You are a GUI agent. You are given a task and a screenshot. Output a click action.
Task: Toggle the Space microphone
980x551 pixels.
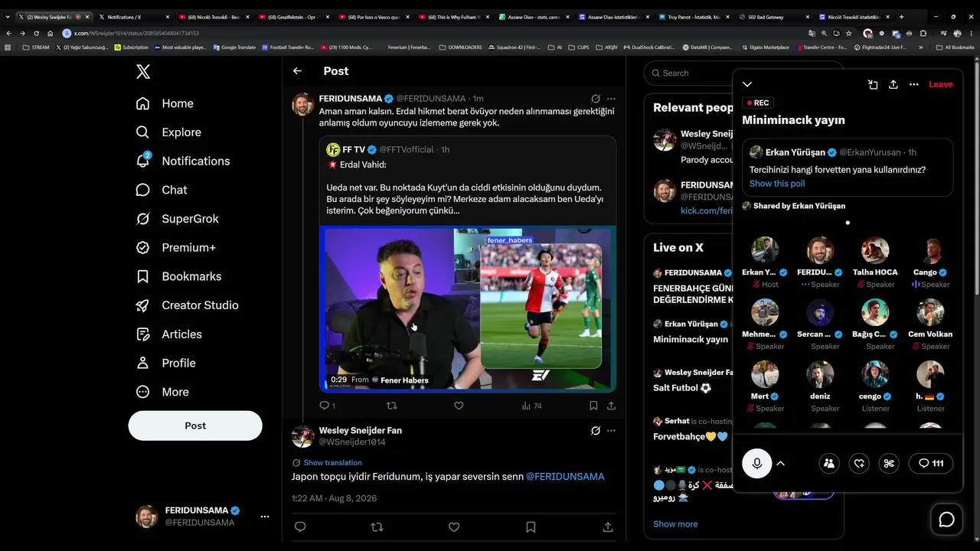[757, 463]
